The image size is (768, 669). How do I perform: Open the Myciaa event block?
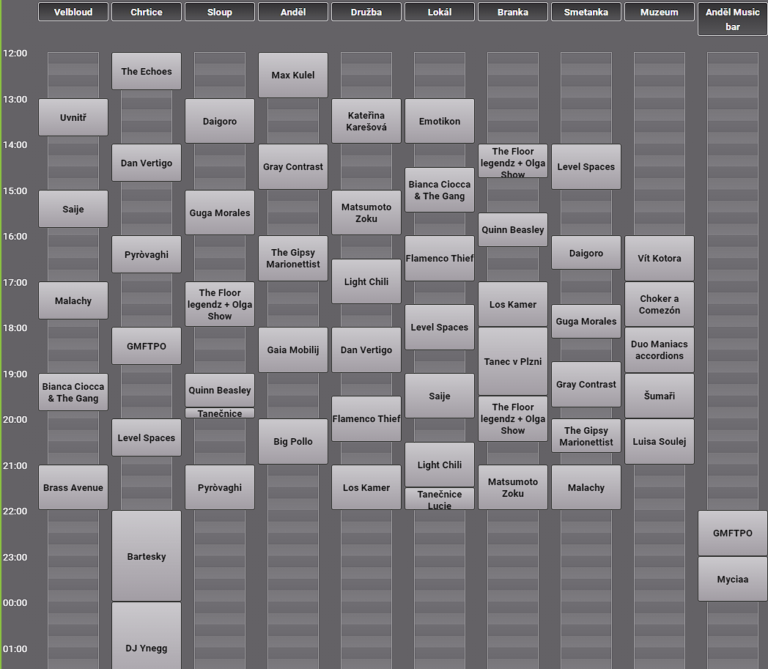tap(732, 579)
